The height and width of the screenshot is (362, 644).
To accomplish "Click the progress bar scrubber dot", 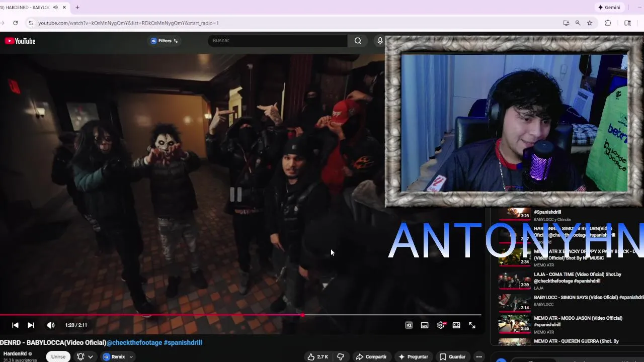I will [302, 315].
